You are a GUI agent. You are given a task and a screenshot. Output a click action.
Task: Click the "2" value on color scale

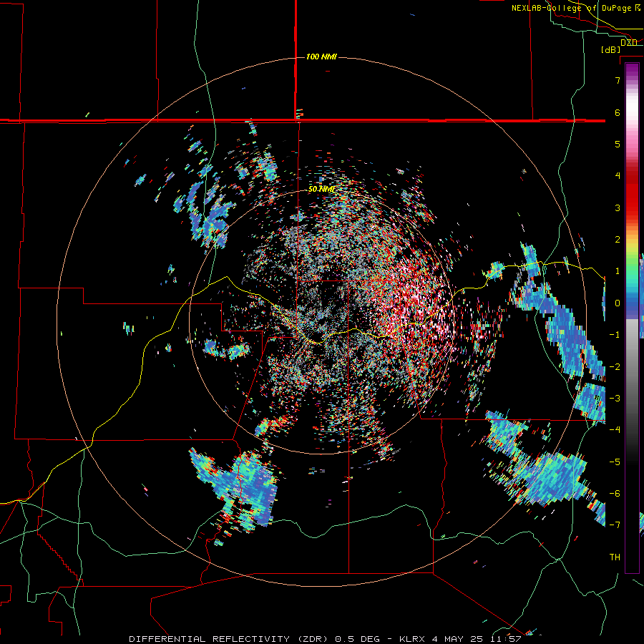pyautogui.click(x=618, y=240)
